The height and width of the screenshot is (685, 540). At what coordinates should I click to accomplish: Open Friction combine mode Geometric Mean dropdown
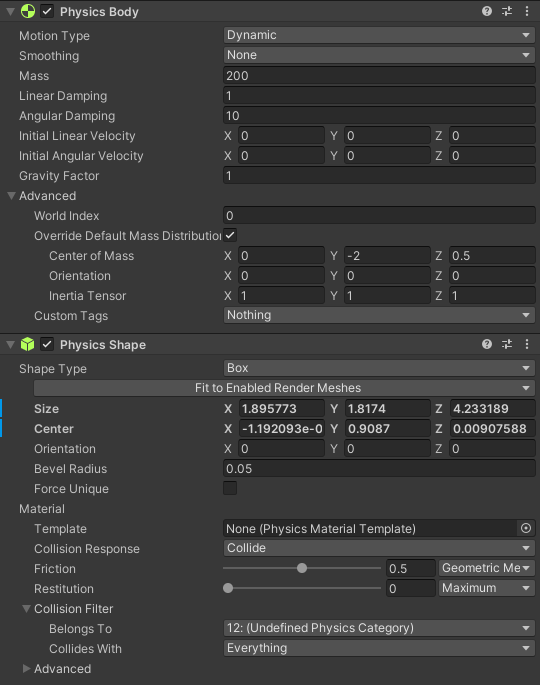487,568
